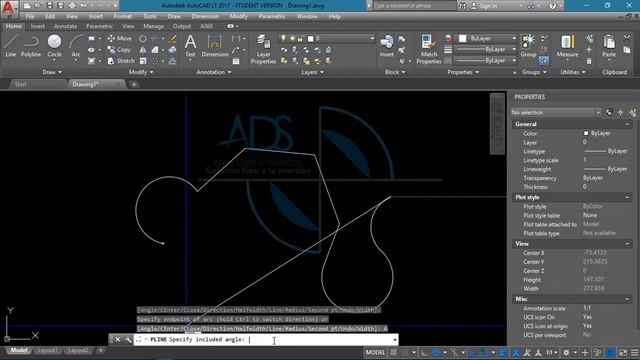This screenshot has width=640, height=360.
Task: Click the Model tab
Action: [19, 350]
